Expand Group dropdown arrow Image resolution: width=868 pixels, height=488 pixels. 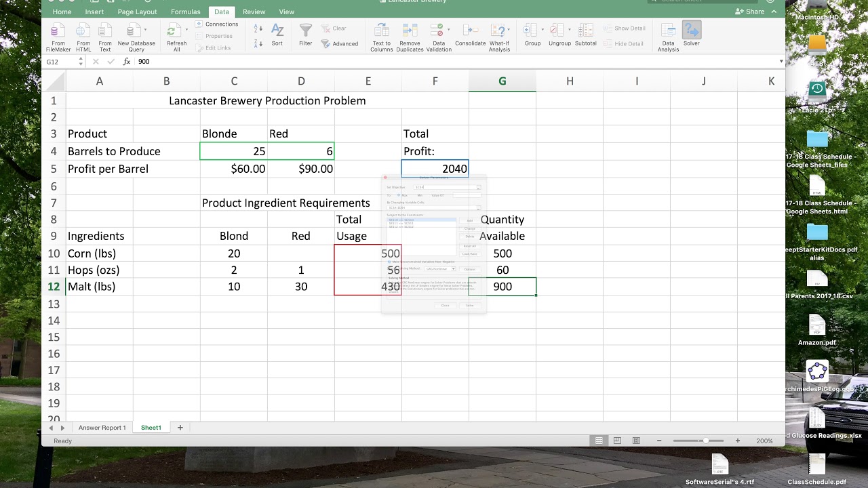[x=542, y=30]
